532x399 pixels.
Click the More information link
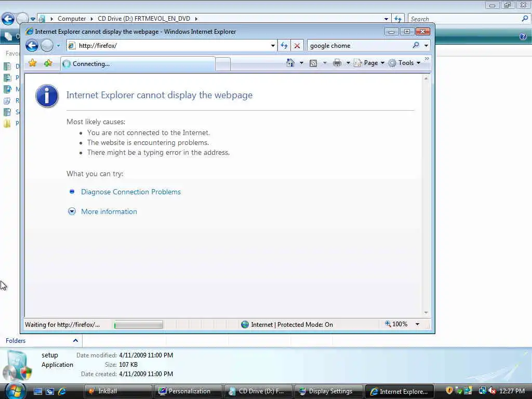pos(109,211)
